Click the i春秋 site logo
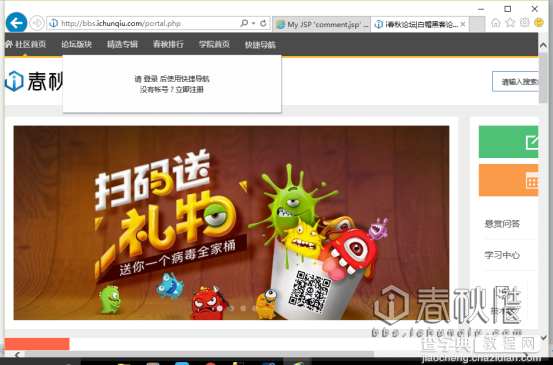The image size is (553, 365). coord(34,81)
